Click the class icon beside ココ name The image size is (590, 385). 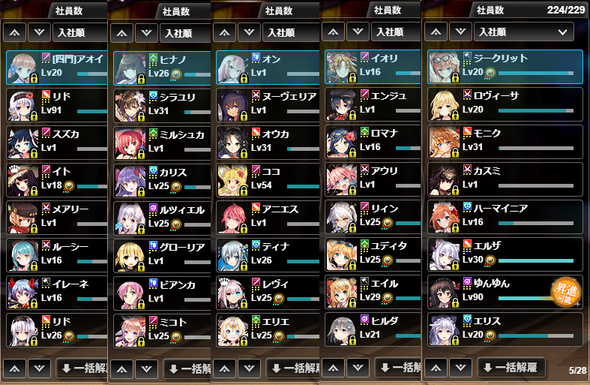coord(256,170)
